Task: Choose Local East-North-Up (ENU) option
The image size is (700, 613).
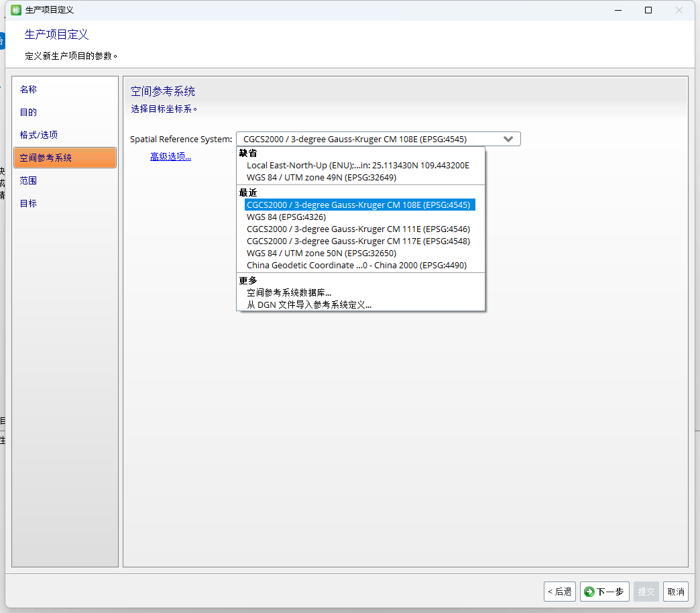Action: click(357, 165)
